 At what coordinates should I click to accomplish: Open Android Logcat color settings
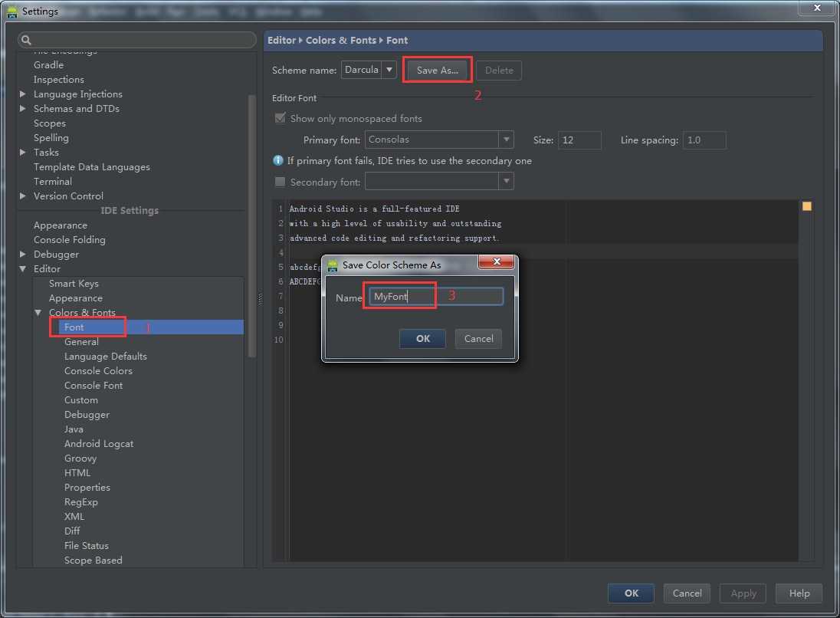click(x=99, y=443)
